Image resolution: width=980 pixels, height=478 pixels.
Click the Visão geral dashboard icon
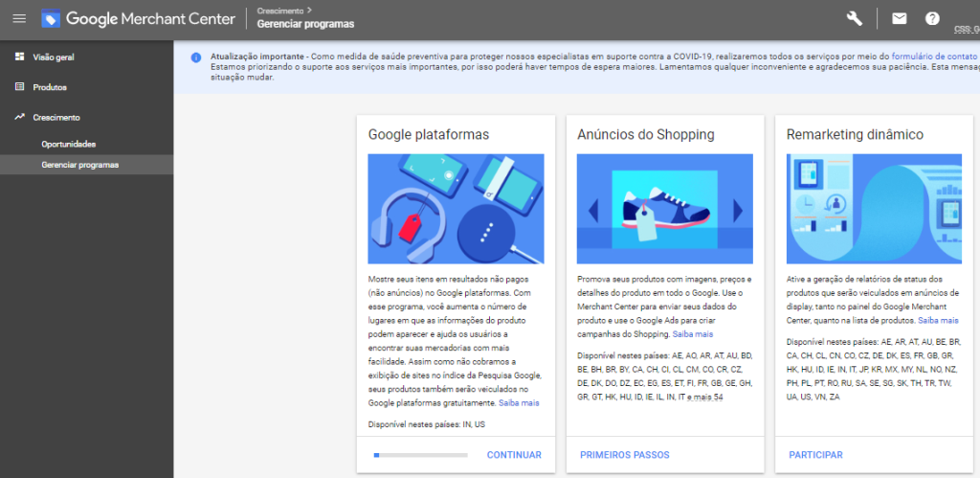pos(19,57)
